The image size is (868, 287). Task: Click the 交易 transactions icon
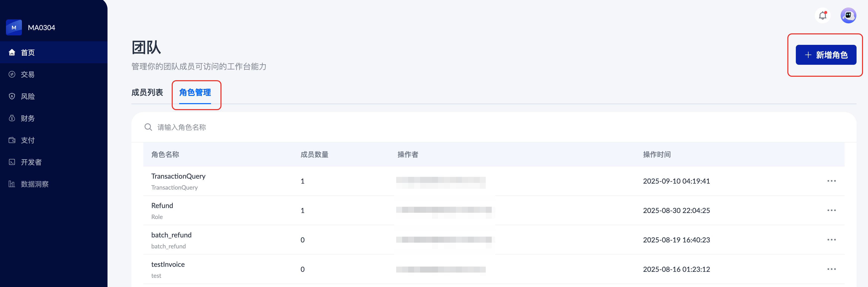pyautogui.click(x=12, y=74)
